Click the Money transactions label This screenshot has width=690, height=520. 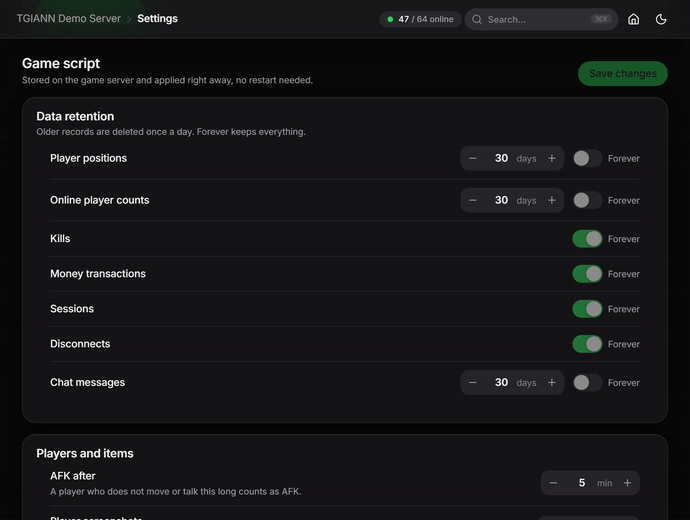point(98,274)
